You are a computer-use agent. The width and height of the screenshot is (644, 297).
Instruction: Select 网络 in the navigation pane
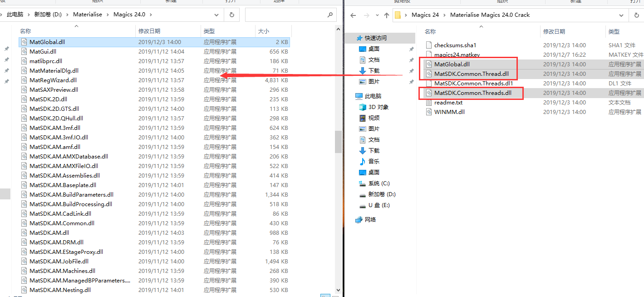[370, 220]
